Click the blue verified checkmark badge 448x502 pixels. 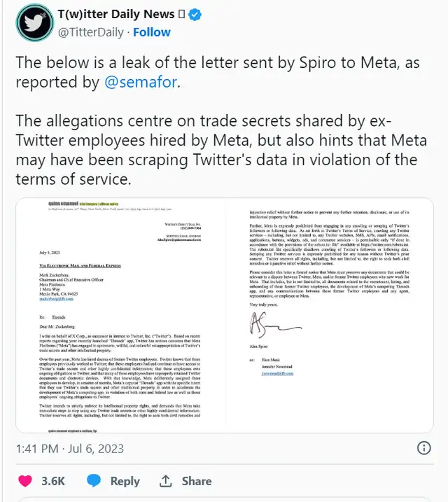(195, 13)
